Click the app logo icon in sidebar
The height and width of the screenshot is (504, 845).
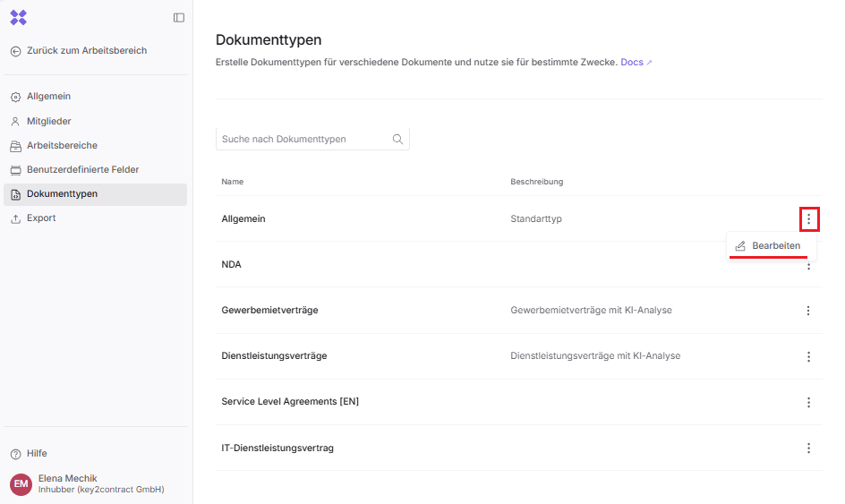[x=18, y=17]
